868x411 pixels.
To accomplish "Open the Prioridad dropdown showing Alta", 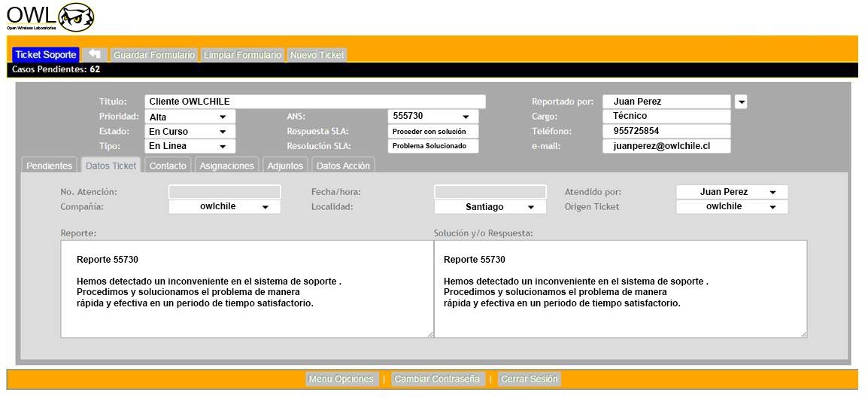I will click(190, 117).
